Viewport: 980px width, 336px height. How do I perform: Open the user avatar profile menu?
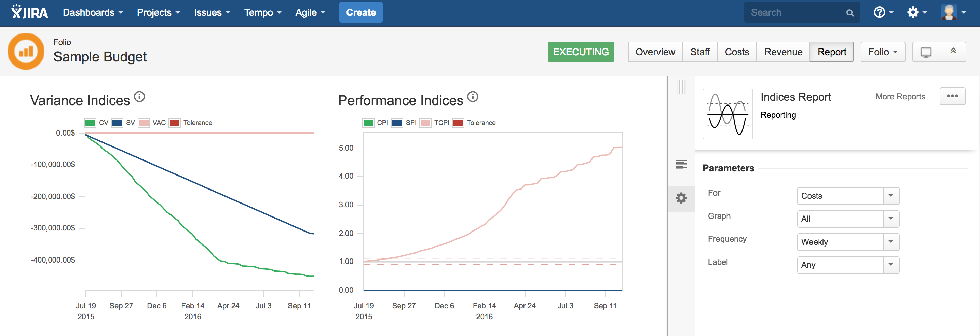click(953, 13)
